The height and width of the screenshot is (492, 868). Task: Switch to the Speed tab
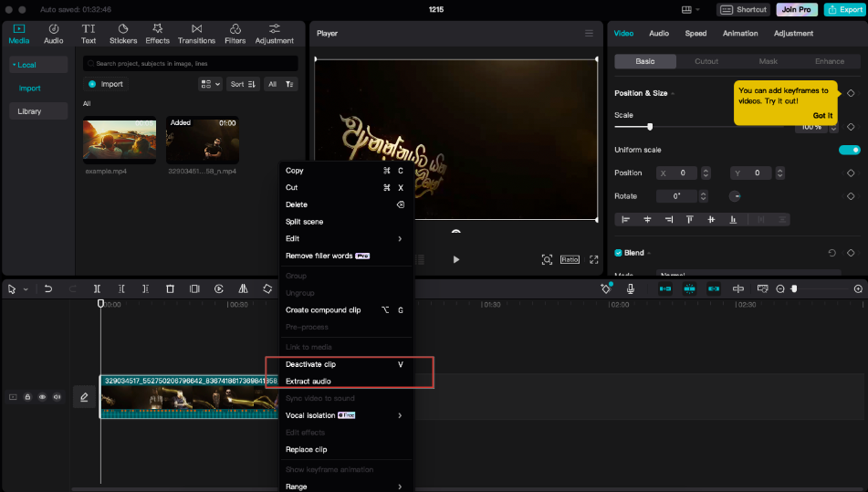pos(695,33)
